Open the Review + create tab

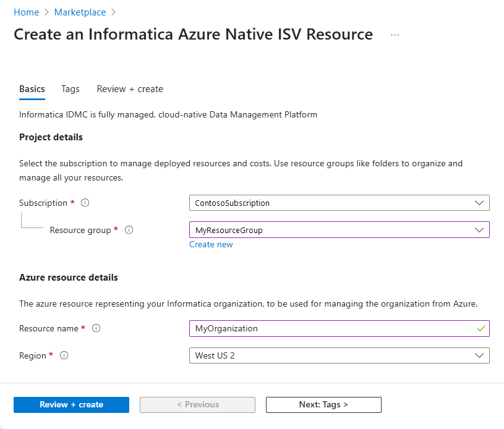(129, 89)
